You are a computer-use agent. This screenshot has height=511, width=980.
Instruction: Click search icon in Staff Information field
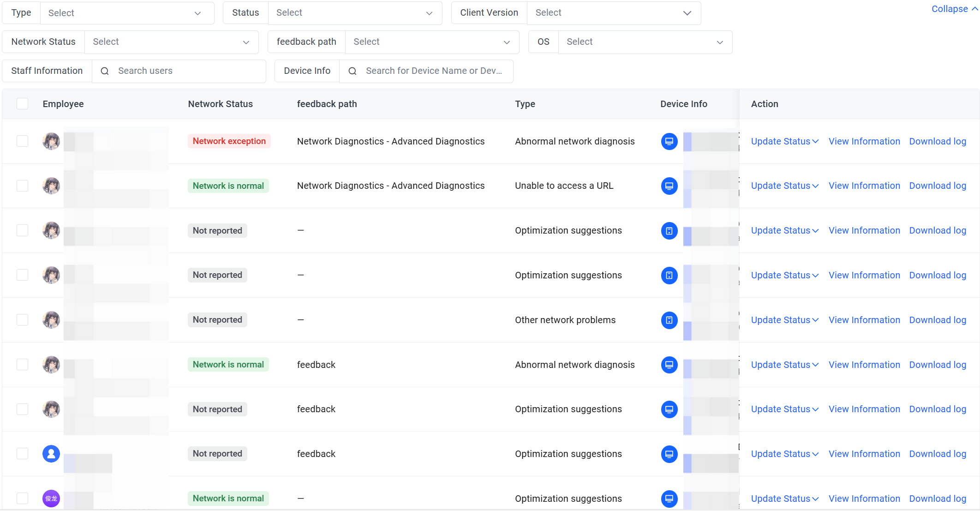(x=105, y=71)
